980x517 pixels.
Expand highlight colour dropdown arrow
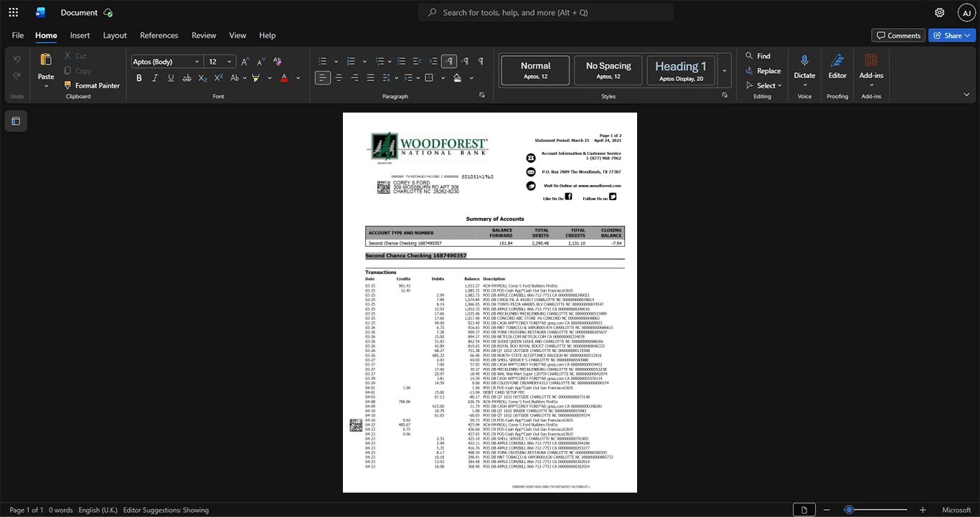pos(270,77)
